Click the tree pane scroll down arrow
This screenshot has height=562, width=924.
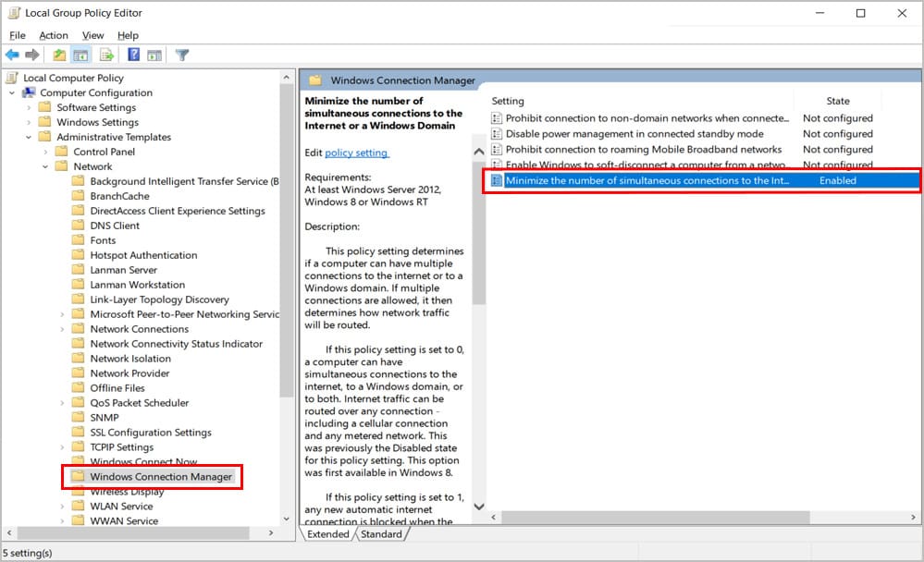pyautogui.click(x=287, y=519)
